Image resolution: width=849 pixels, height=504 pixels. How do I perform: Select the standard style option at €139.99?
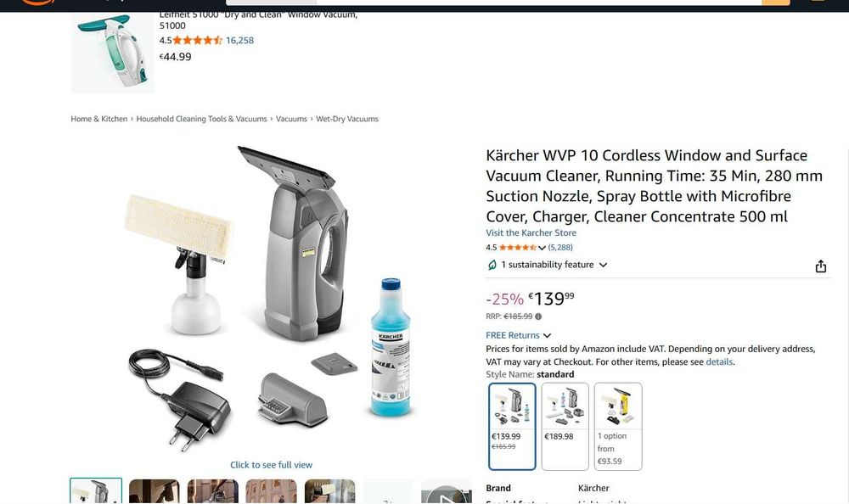point(512,427)
